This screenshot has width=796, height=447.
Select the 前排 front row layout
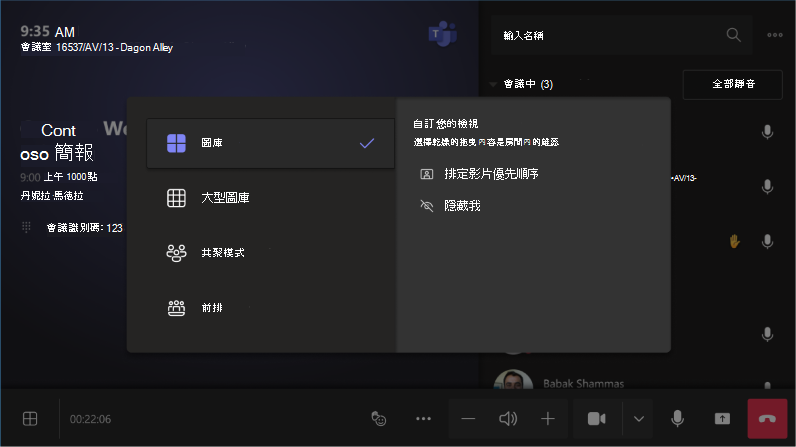[271, 307]
